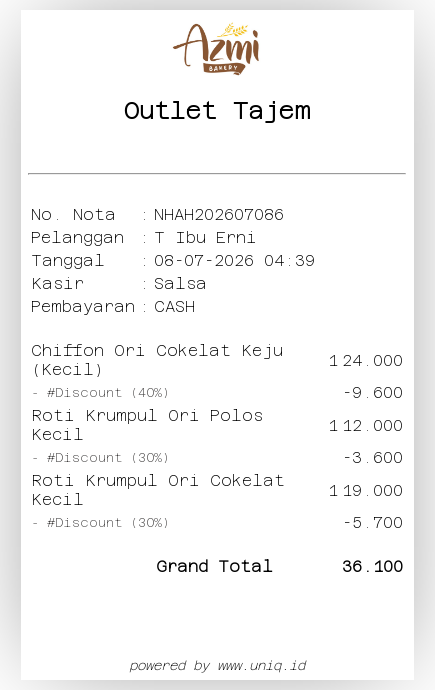Open the www.uniq.id footer link
The width and height of the screenshot is (435, 690).
[262, 665]
